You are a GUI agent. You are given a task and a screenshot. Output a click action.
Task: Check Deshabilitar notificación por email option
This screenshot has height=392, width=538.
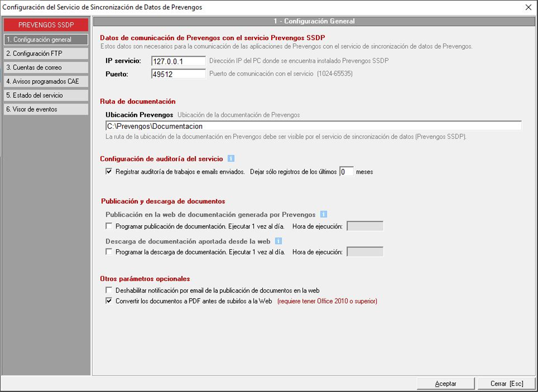[x=109, y=290]
